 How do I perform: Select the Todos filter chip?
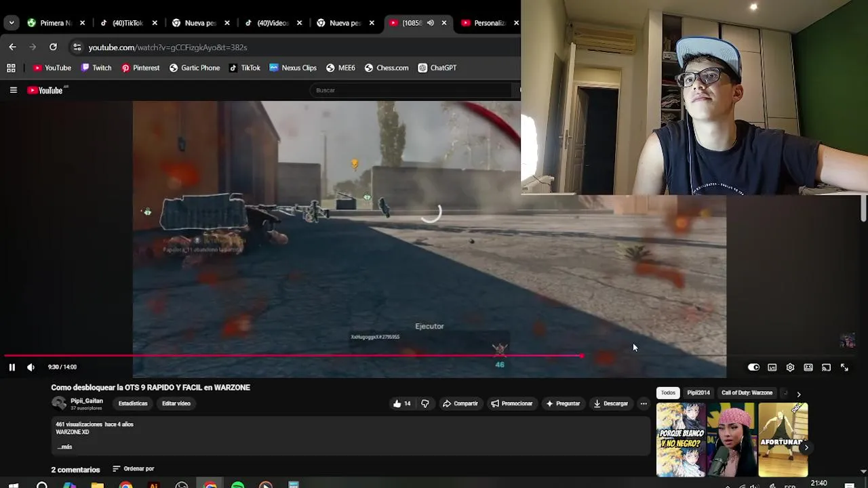pyautogui.click(x=668, y=392)
